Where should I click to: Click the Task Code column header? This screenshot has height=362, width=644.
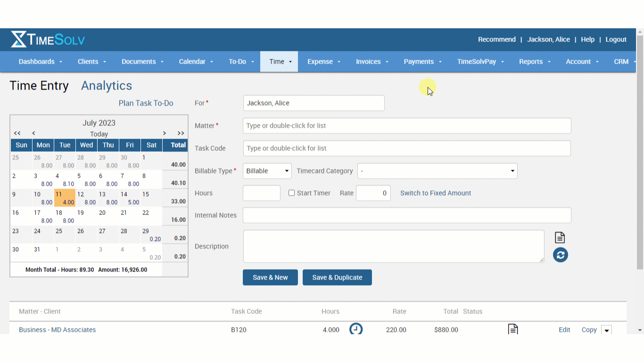click(x=246, y=312)
